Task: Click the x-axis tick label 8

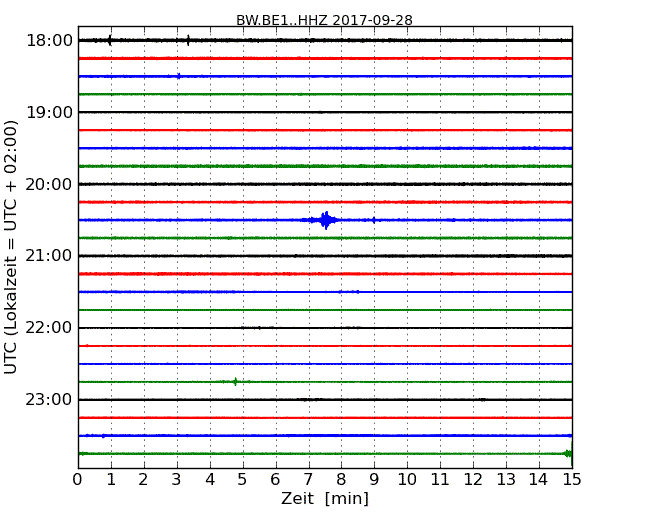Action: click(342, 480)
